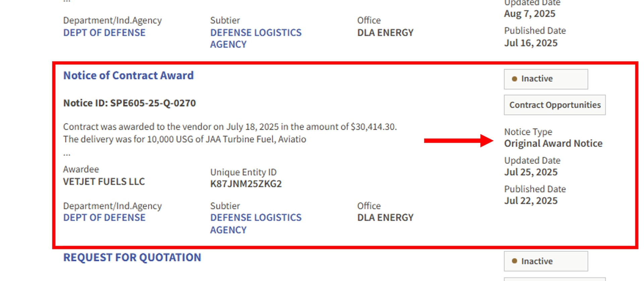
Task: Click the awardee name VETJET FUELS LLC
Action: pos(104,181)
